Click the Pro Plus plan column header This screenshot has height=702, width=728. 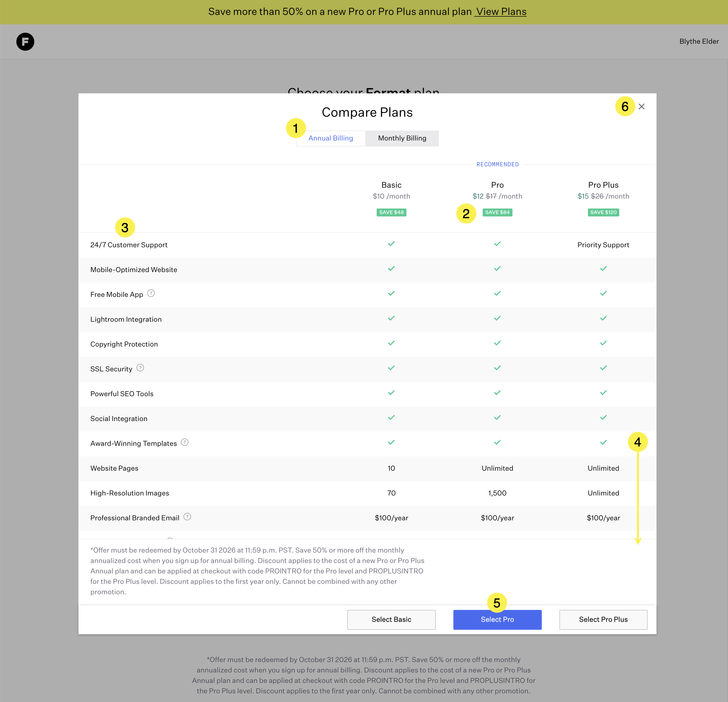pos(603,185)
